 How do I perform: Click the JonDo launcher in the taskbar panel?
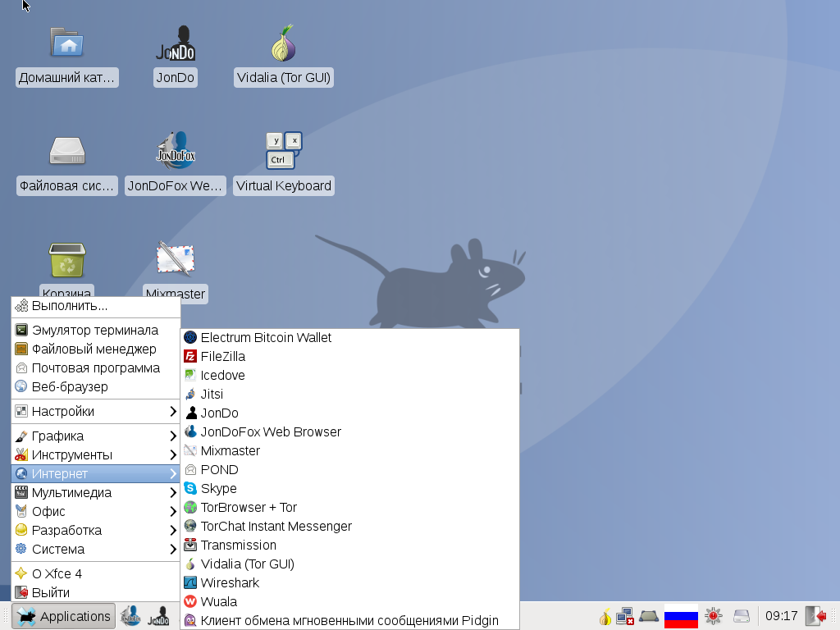click(x=158, y=616)
